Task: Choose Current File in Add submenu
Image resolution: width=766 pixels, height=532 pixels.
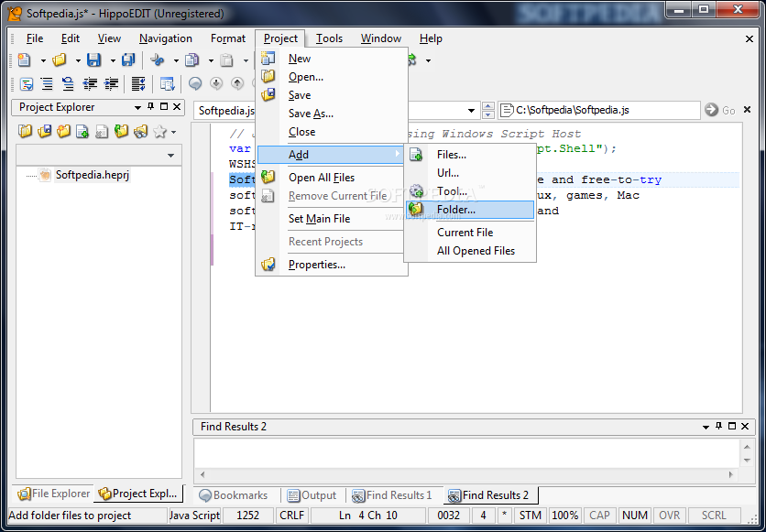Action: click(x=470, y=233)
